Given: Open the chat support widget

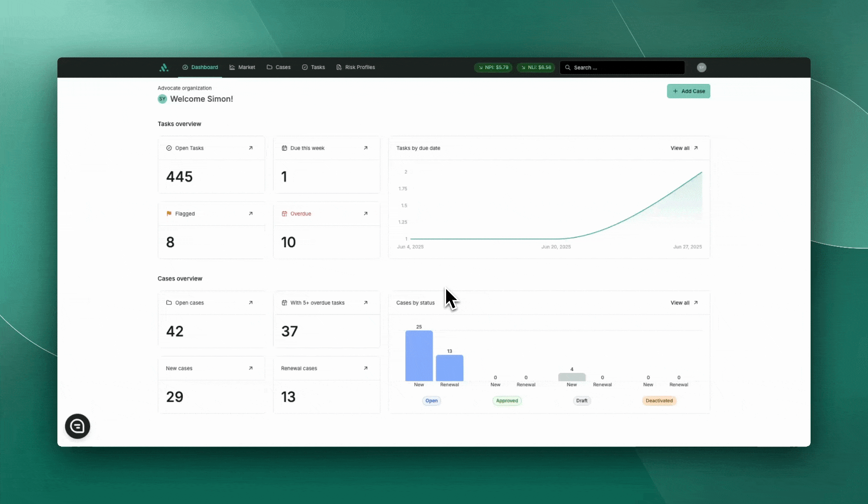Looking at the screenshot, I should tap(77, 426).
